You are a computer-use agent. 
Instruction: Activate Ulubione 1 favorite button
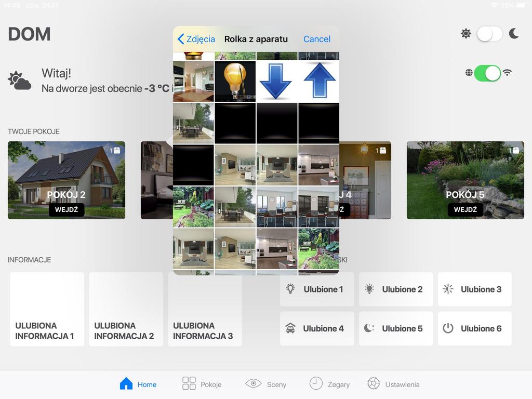[317, 289]
